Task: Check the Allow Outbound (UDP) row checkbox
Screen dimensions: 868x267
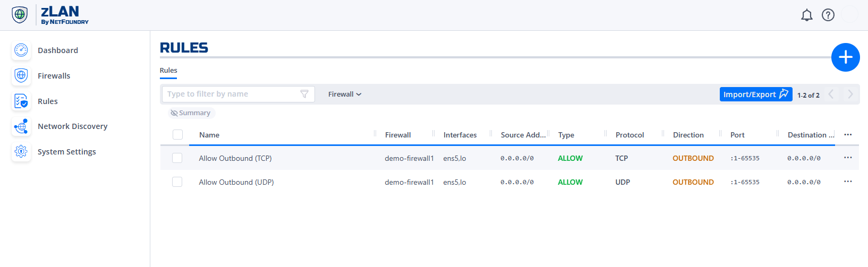Action: coord(177,182)
